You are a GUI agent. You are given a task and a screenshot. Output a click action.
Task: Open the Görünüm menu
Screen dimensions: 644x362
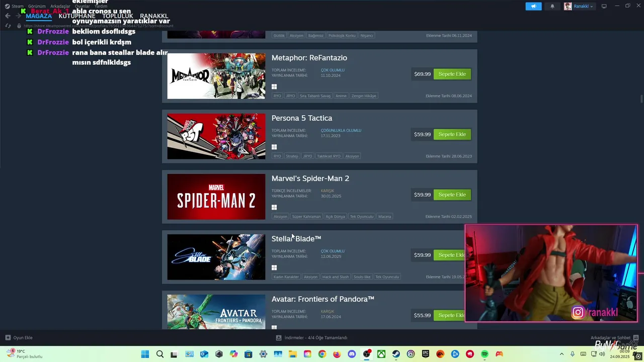coord(37,7)
